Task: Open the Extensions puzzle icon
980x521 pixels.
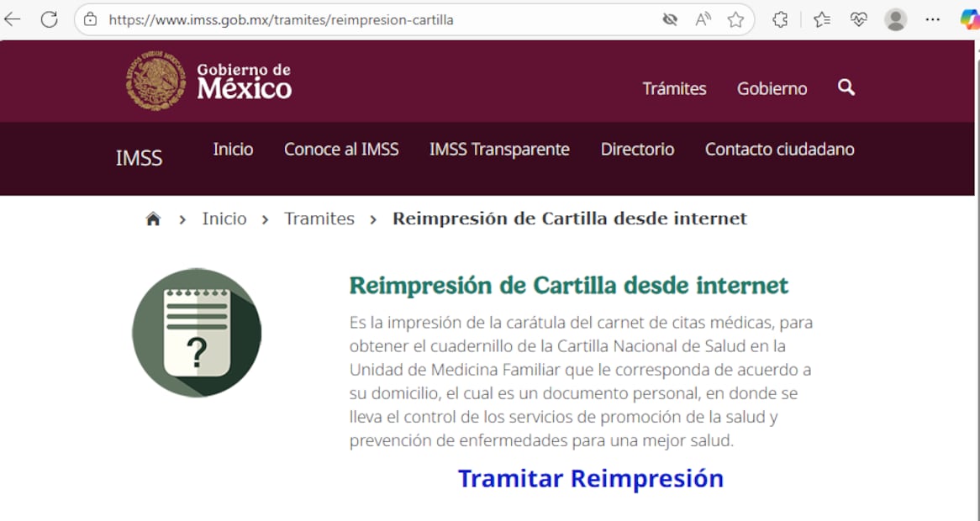Action: [x=779, y=18]
